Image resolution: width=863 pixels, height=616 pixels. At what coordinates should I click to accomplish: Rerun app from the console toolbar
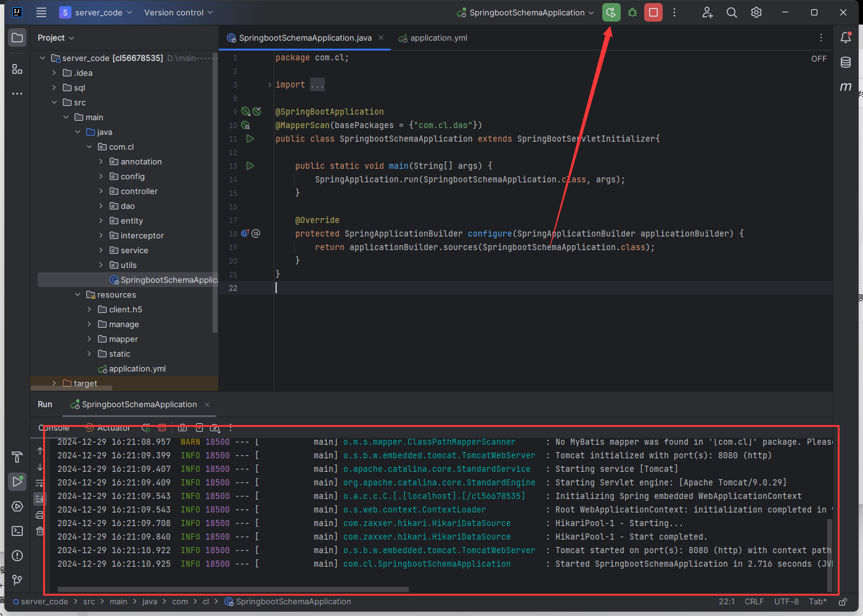tap(145, 428)
